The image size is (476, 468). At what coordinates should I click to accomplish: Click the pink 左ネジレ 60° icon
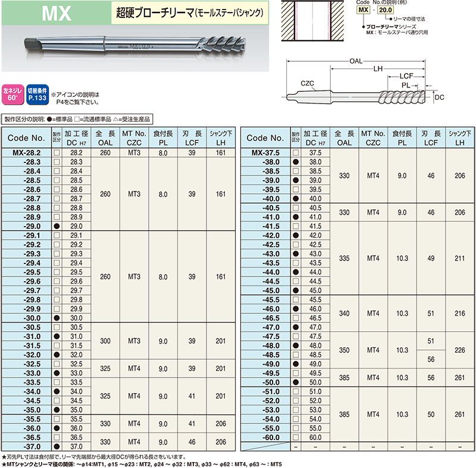tap(12, 95)
